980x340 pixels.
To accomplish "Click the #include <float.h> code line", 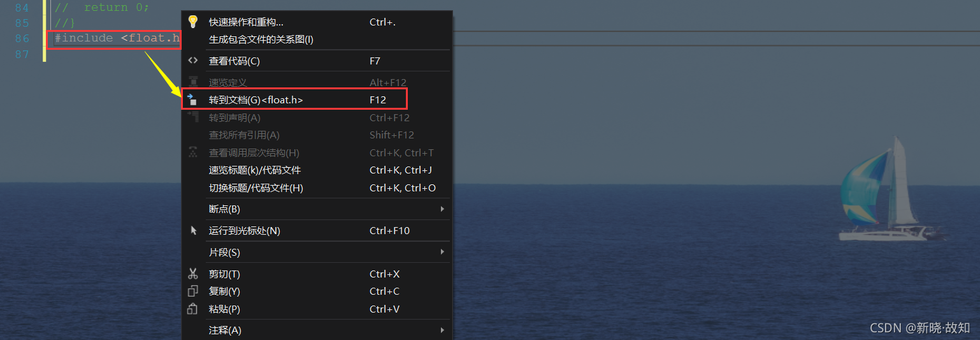I will pos(115,38).
